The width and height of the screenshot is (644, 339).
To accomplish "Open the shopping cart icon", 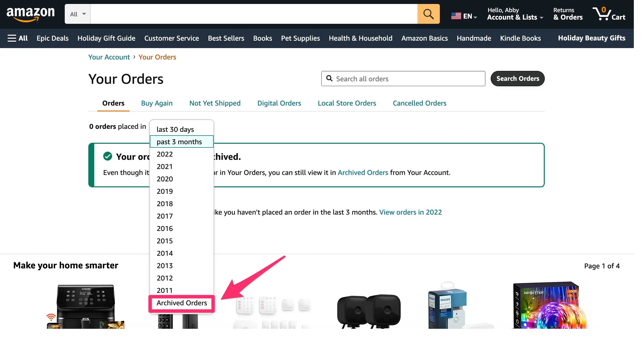I will pyautogui.click(x=602, y=14).
